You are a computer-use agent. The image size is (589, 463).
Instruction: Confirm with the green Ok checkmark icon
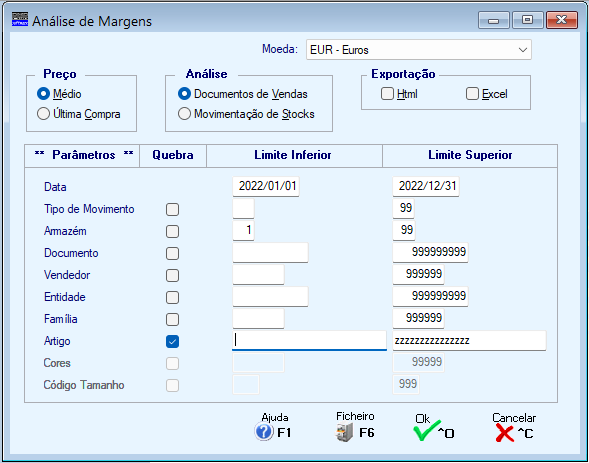(x=427, y=431)
